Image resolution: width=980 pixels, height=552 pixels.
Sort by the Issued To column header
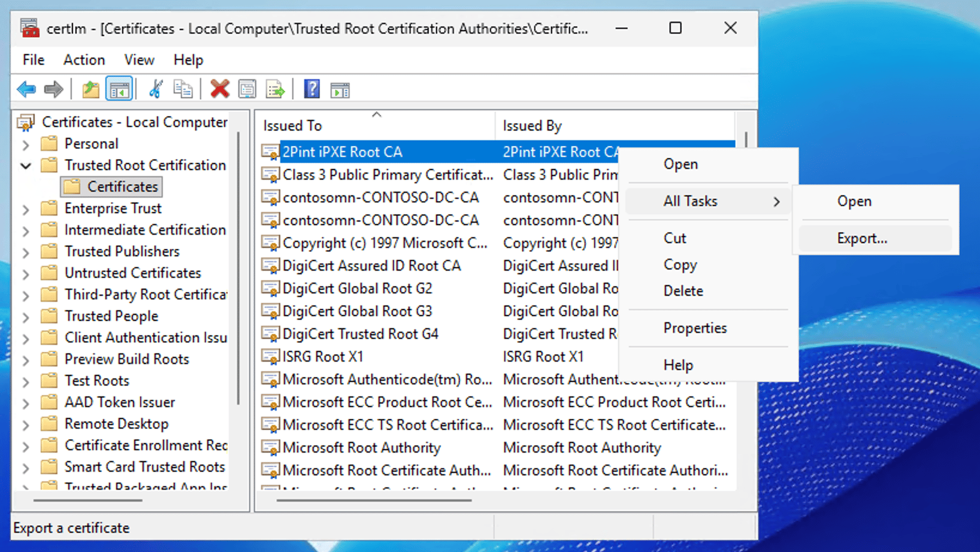(376, 125)
